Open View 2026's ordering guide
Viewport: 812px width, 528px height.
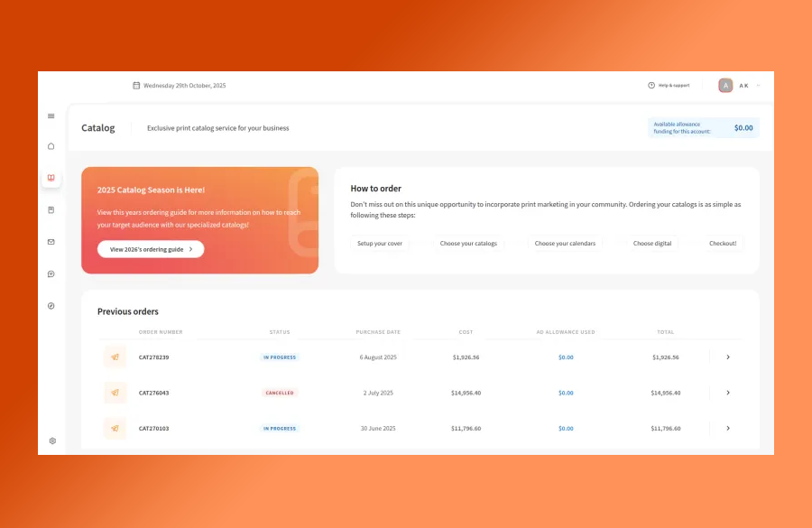click(150, 249)
